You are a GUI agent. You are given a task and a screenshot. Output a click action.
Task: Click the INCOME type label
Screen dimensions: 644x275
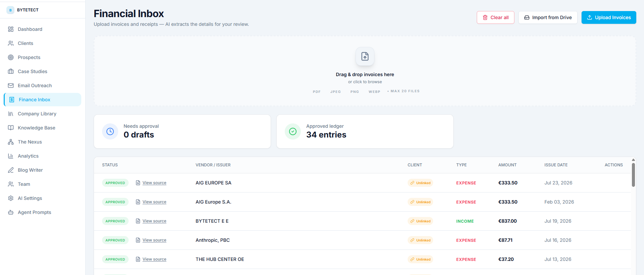point(465,221)
